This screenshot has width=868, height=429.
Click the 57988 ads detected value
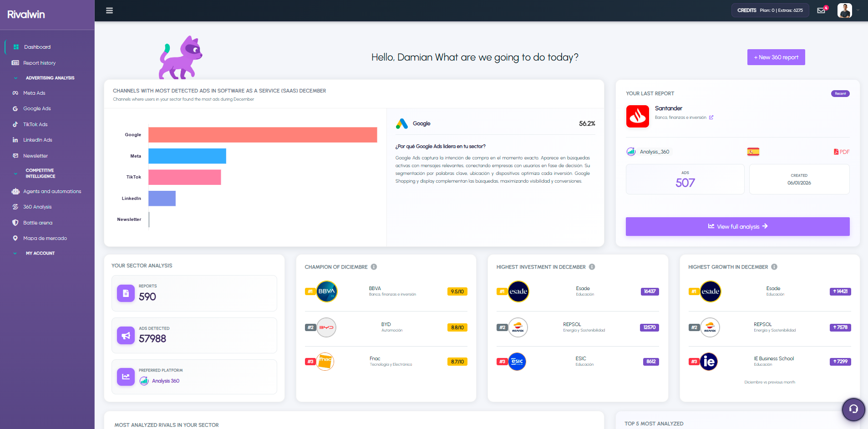coord(152,338)
